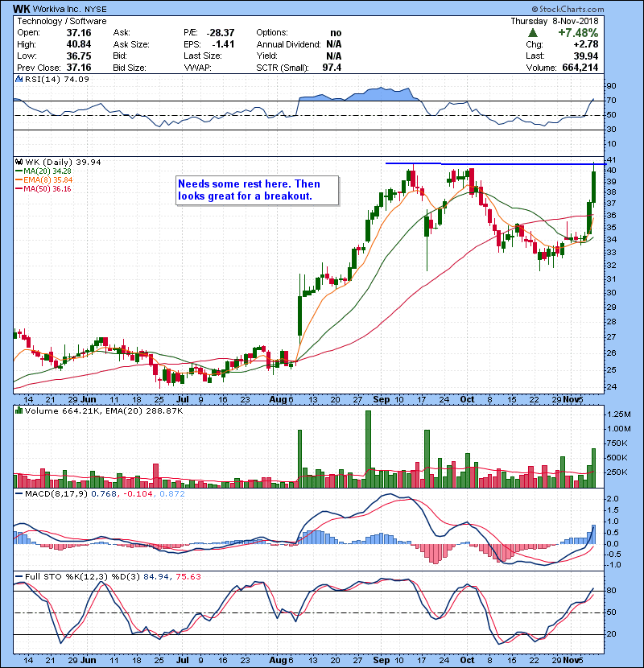
Task: Click the Volume value 664,214
Action: point(580,68)
